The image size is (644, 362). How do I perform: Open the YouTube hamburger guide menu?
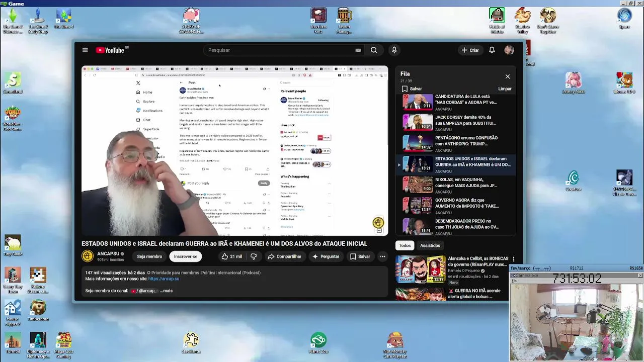85,50
